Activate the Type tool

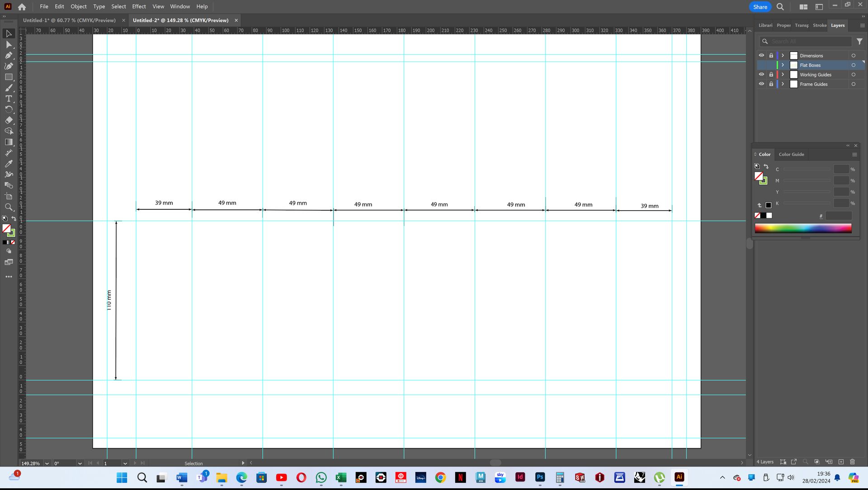[9, 99]
